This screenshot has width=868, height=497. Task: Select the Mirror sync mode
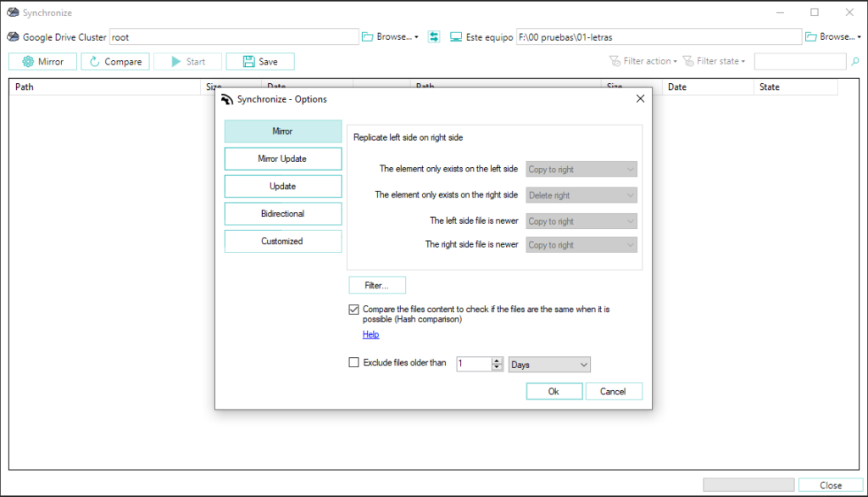pyautogui.click(x=283, y=131)
